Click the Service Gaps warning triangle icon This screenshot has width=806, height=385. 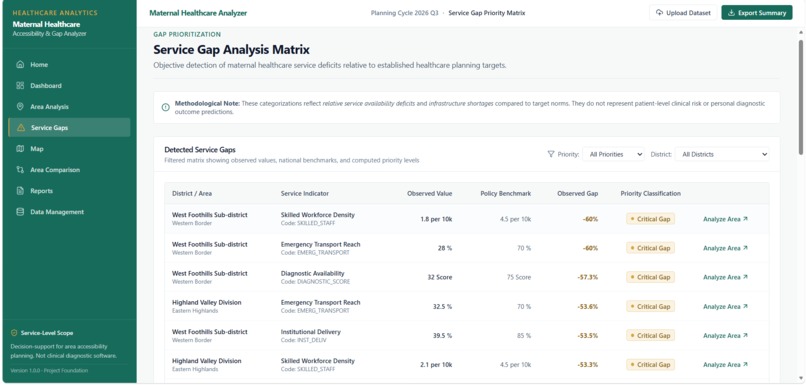pos(21,127)
